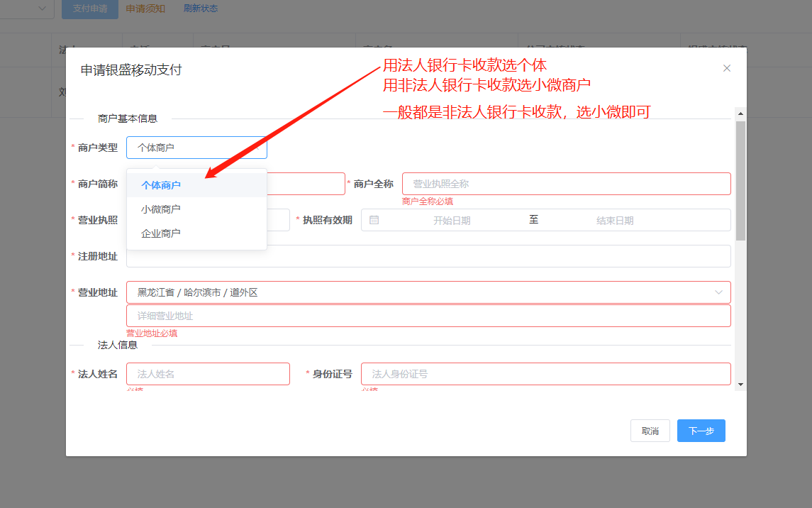Enter the 法人姓名 input field
The height and width of the screenshot is (508, 812).
[208, 374]
